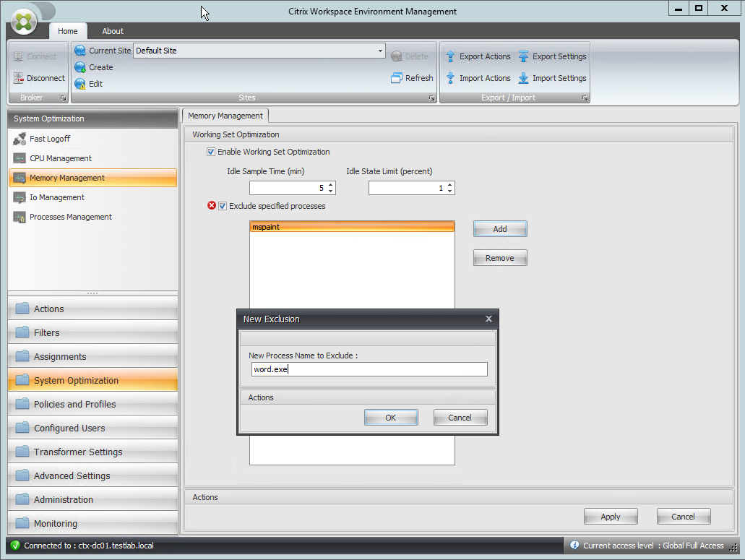Open the Current Site dropdown

[x=380, y=51]
